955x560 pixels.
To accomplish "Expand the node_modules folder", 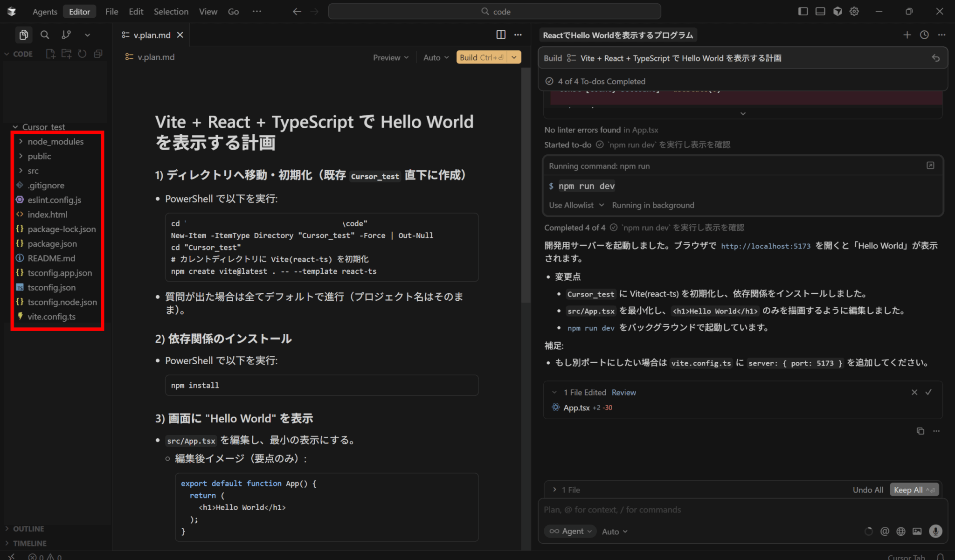I will point(55,141).
